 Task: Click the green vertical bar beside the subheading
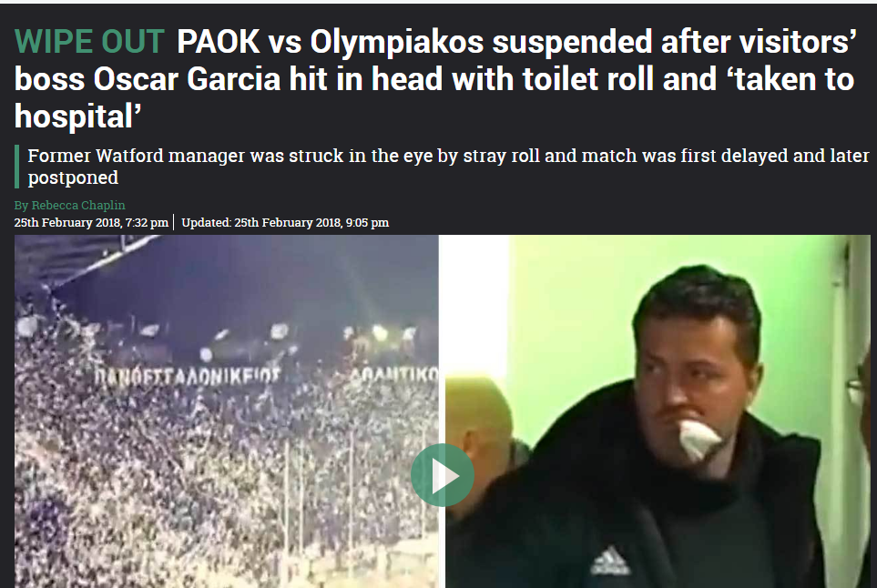pyautogui.click(x=16, y=167)
